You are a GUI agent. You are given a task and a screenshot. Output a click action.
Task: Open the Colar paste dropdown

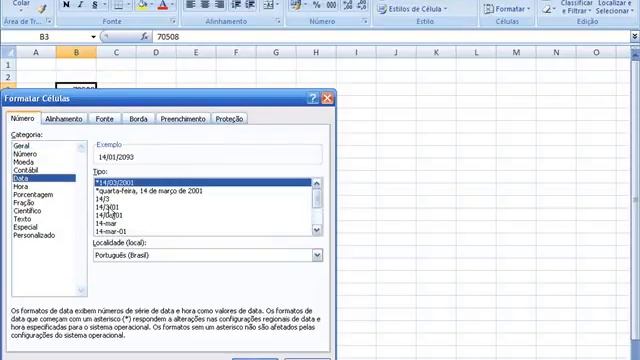(21, 6)
